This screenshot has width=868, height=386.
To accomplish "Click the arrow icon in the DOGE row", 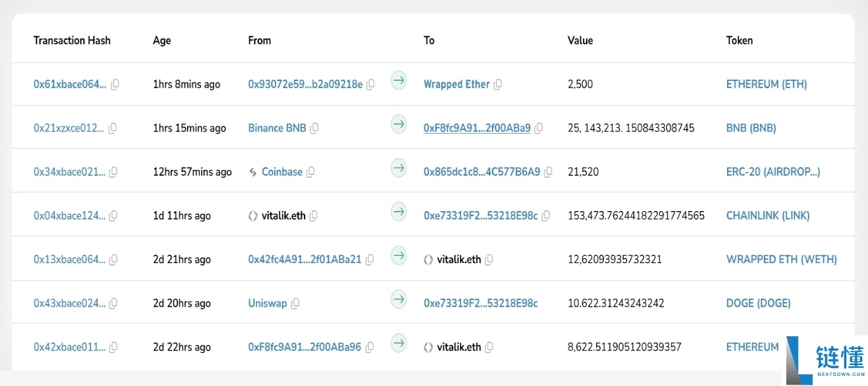I will 399,299.
